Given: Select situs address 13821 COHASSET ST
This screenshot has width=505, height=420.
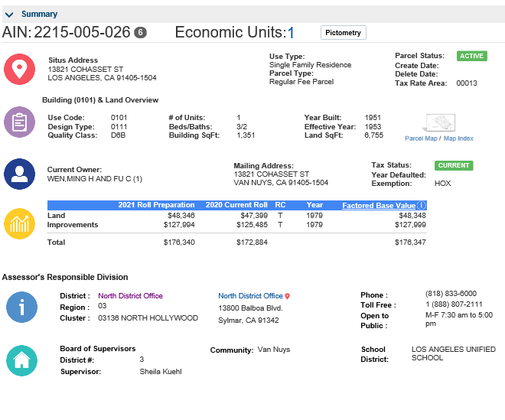Looking at the screenshot, I should click(86, 70).
